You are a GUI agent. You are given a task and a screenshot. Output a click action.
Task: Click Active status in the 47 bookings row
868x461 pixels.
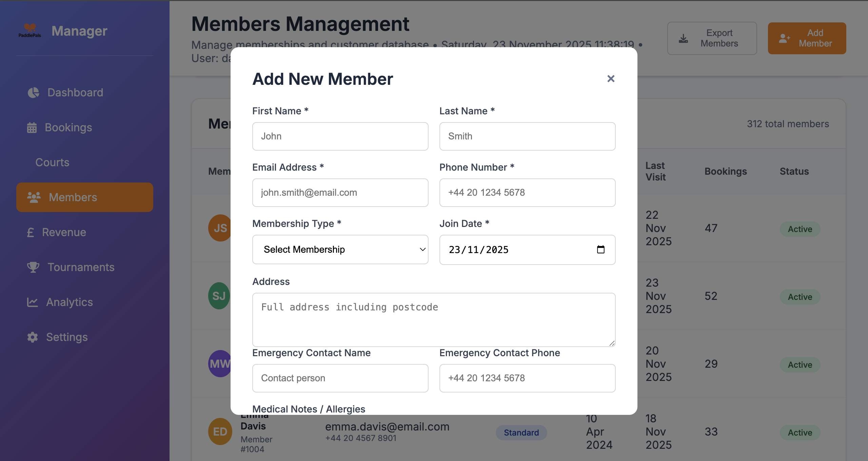tap(800, 229)
